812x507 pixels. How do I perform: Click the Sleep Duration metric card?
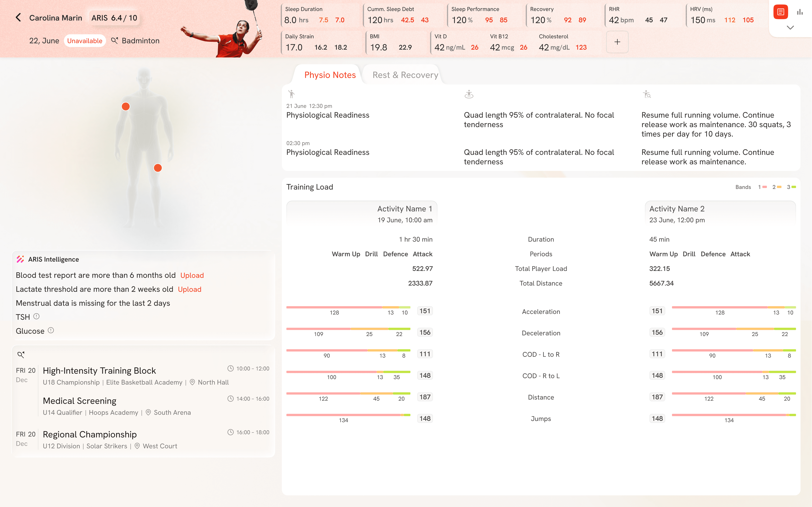[x=320, y=15]
